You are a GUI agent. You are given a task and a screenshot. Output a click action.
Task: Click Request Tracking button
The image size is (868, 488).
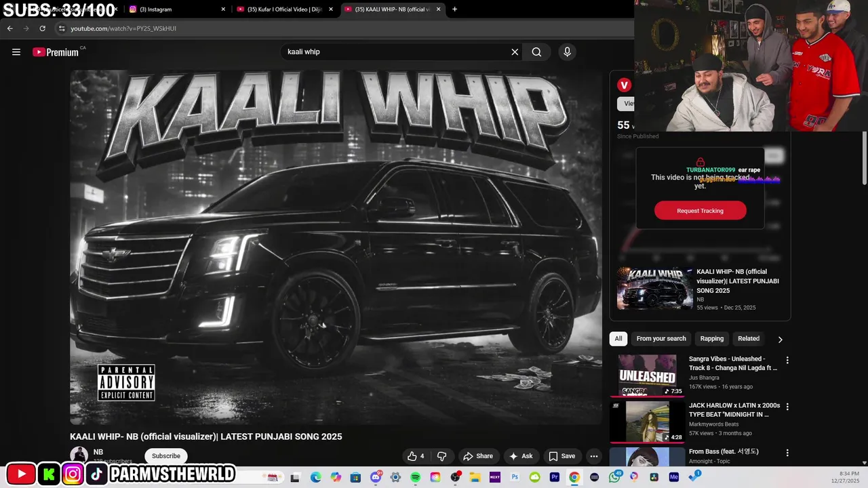(700, 211)
